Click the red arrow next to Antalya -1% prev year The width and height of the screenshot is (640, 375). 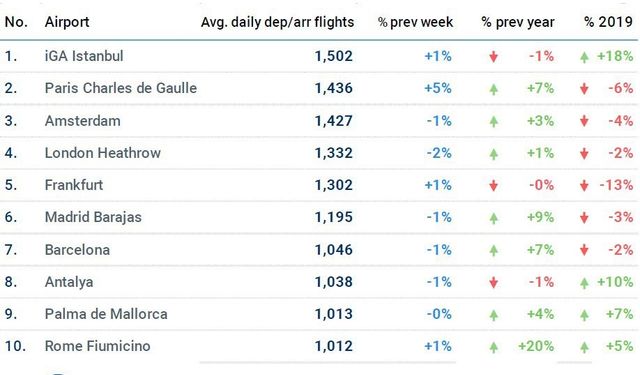pos(493,282)
